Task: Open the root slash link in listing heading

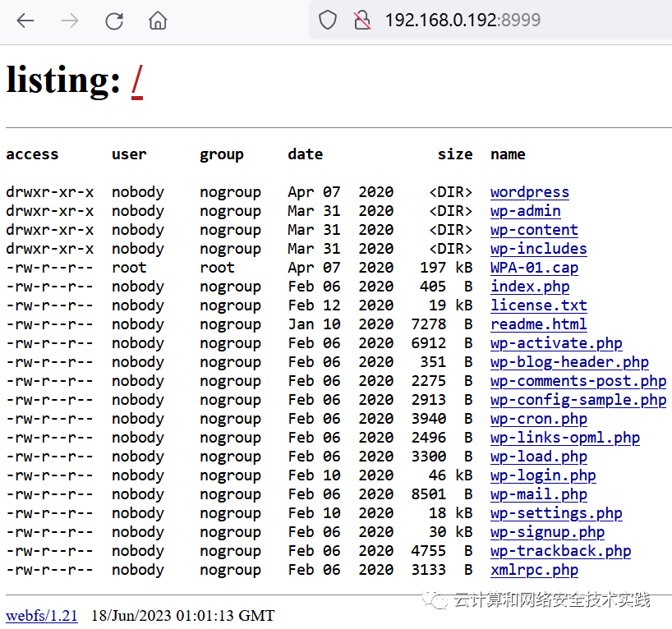Action: (x=137, y=81)
